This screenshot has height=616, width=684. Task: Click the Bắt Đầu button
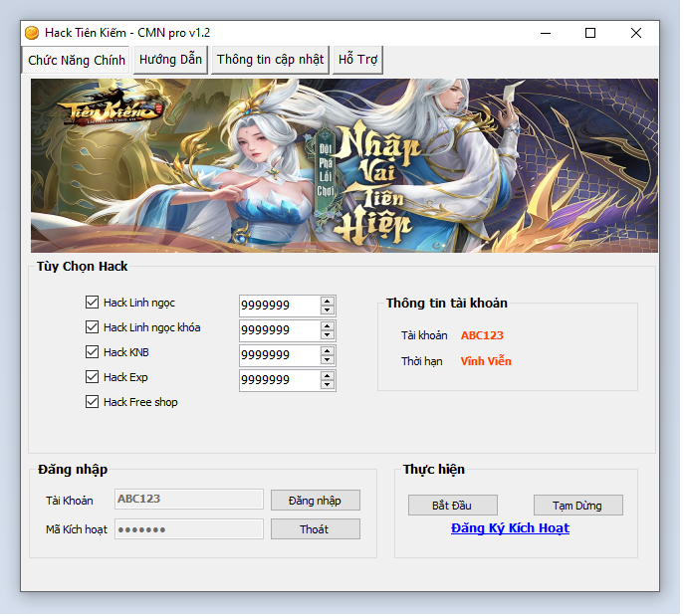point(452,506)
